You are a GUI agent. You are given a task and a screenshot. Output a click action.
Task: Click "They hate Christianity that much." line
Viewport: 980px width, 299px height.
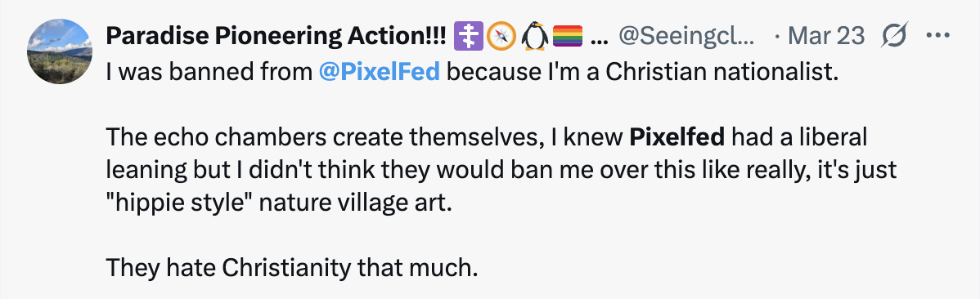pos(291,269)
